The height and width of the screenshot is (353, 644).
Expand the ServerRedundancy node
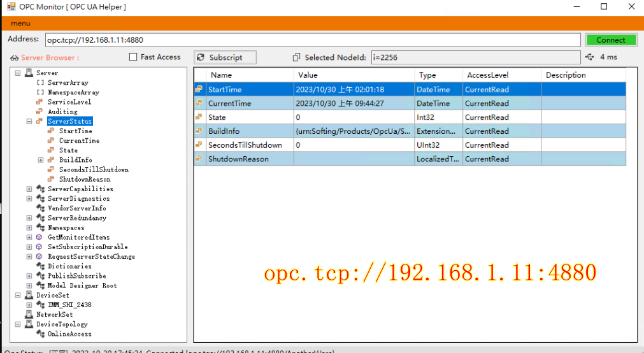(29, 218)
